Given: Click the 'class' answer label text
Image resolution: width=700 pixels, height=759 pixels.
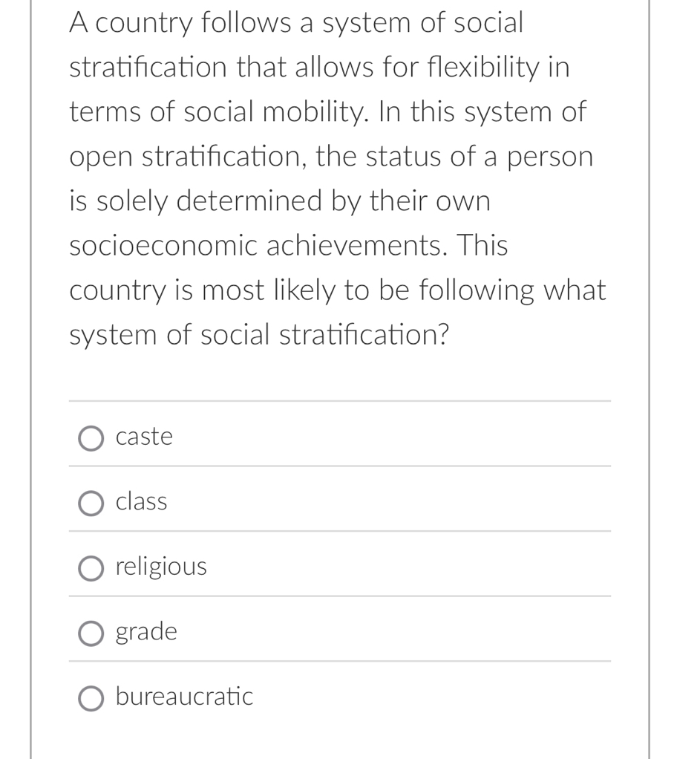Looking at the screenshot, I should [x=141, y=502].
